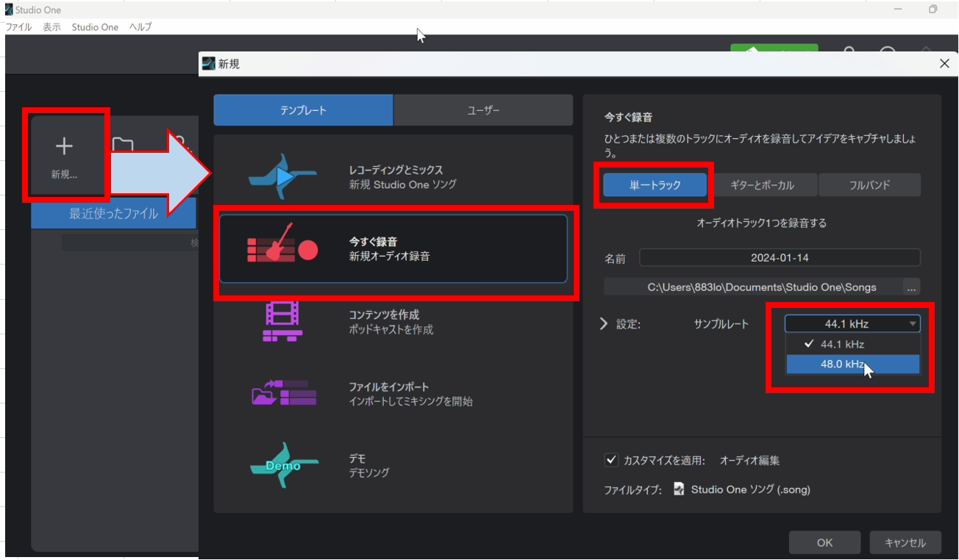Click the teal Demo icon
This screenshot has height=560, width=959.
pyautogui.click(x=283, y=465)
